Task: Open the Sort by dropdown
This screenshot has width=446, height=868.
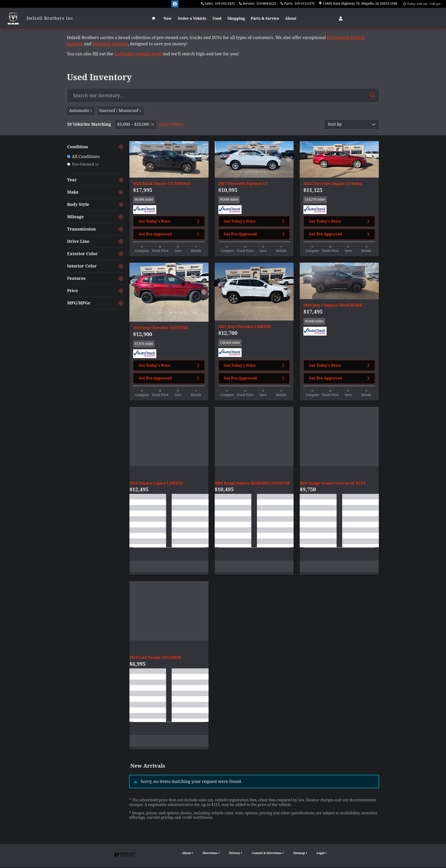Action: pos(351,124)
